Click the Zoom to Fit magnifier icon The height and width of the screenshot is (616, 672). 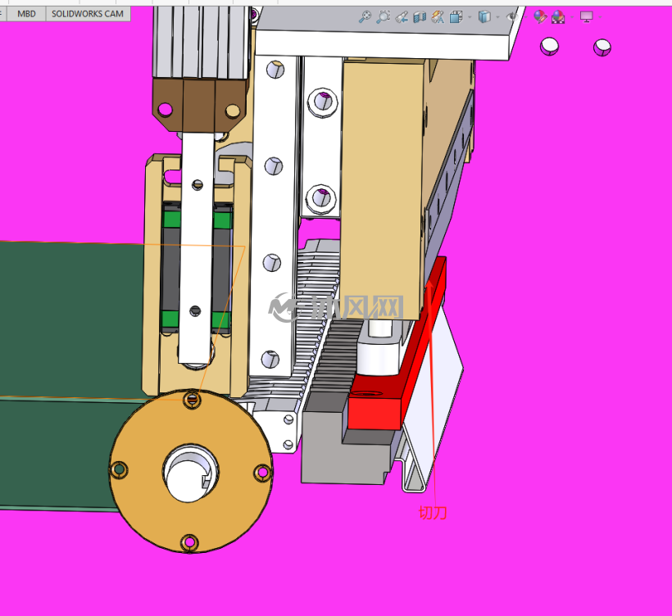tap(365, 17)
